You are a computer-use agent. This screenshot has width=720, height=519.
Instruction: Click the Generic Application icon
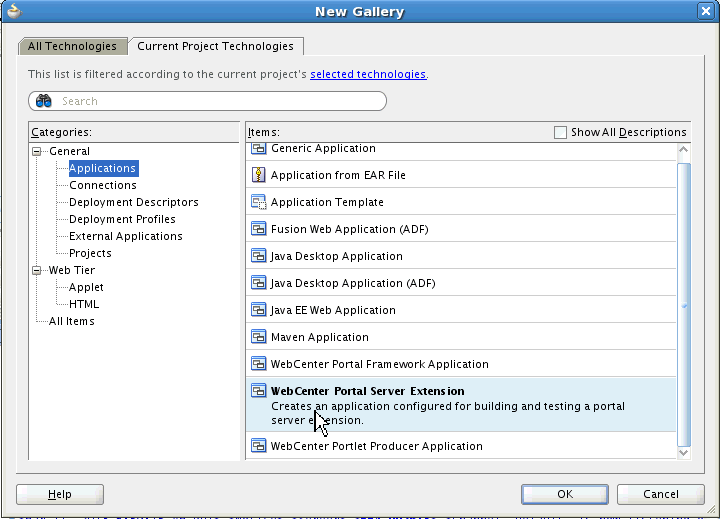click(x=259, y=148)
